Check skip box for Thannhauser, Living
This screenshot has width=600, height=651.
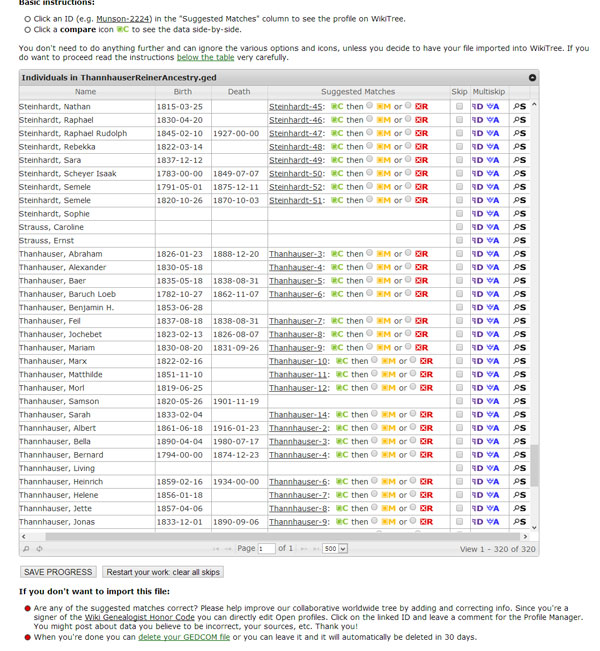pos(459,468)
